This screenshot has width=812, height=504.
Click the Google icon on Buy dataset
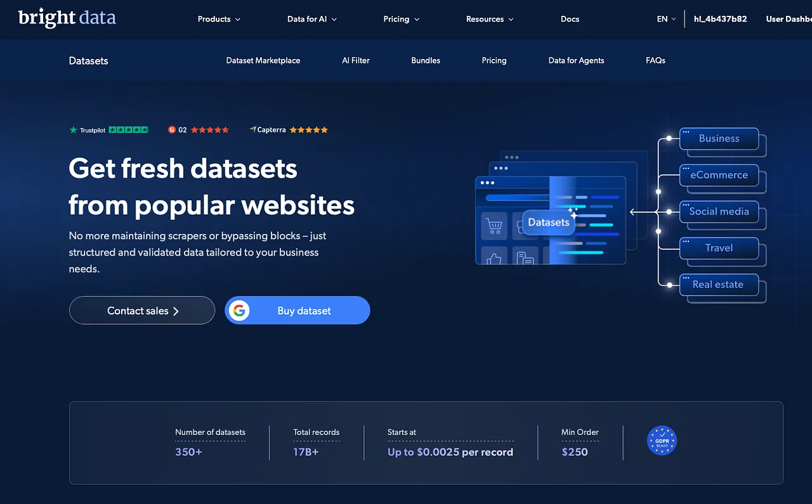[239, 311]
